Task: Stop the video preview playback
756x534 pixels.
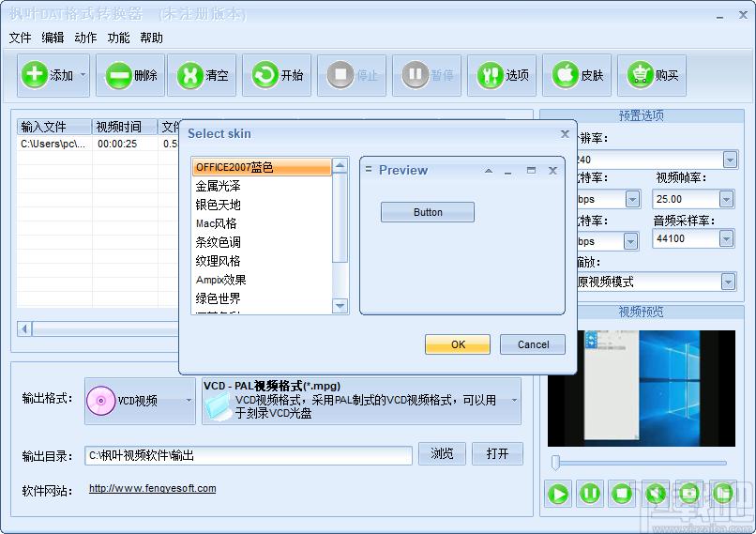Action: 622,494
